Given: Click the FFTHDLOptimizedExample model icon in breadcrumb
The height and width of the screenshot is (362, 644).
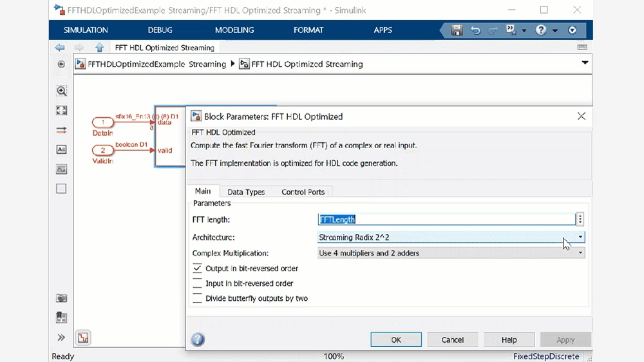Looking at the screenshot, I should pyautogui.click(x=80, y=64).
